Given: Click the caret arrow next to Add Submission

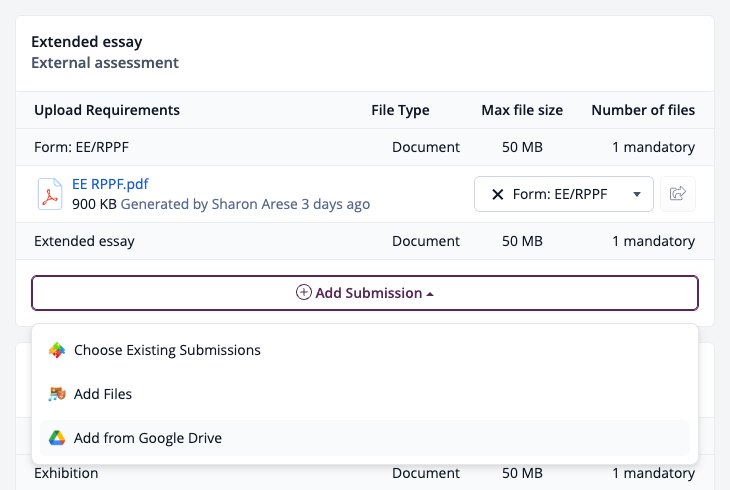Looking at the screenshot, I should point(430,294).
